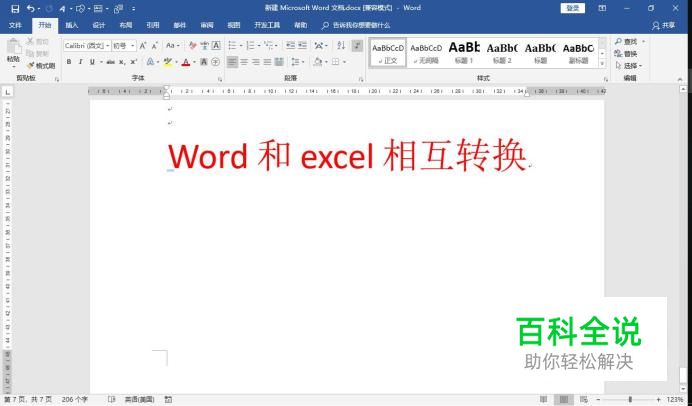Screen dimensions: 692x406
Task: Open the File (文件) tab
Action: tap(15, 26)
